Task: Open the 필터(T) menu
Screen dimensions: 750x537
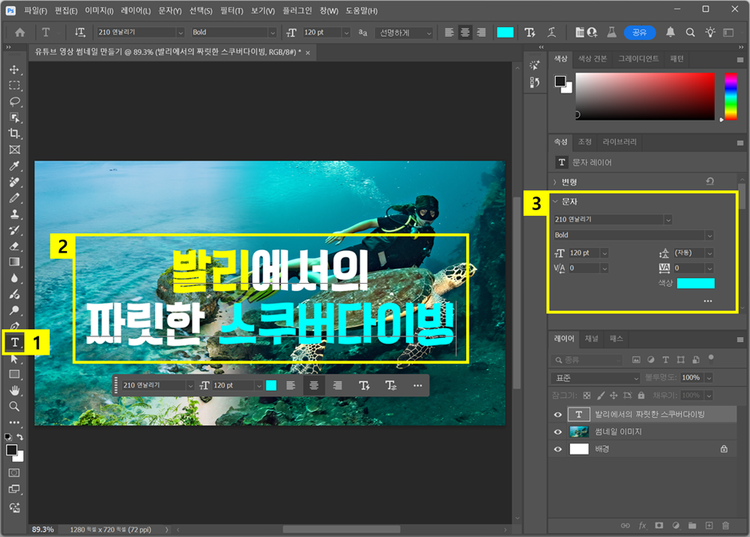Action: point(232,10)
